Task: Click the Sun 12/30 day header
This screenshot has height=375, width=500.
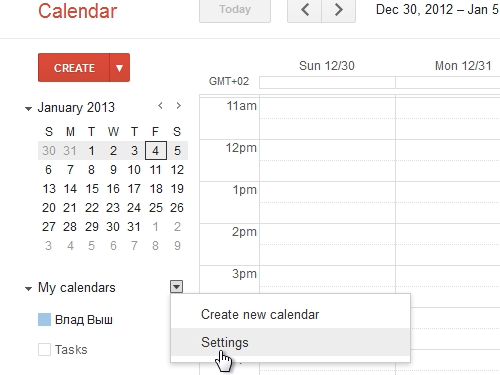Action: [327, 66]
